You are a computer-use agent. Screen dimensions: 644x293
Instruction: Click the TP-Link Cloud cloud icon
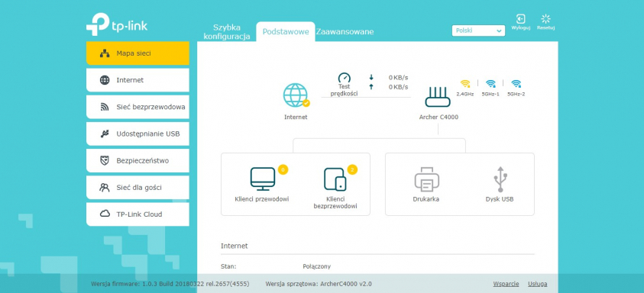(x=105, y=214)
